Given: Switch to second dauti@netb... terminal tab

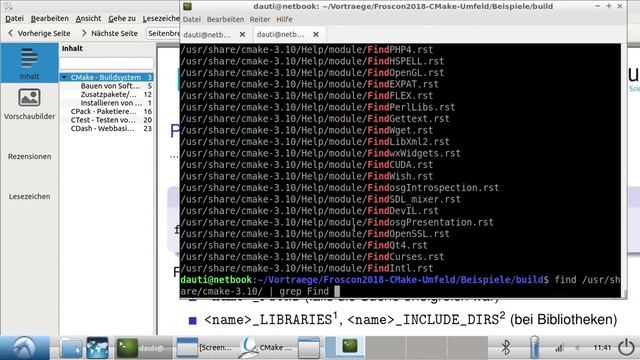Looking at the screenshot, I should point(280,35).
